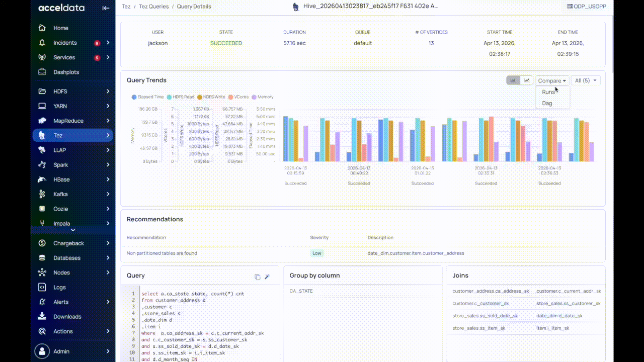Toggle the Memory legend series
The width and height of the screenshot is (644, 362).
pos(263,97)
